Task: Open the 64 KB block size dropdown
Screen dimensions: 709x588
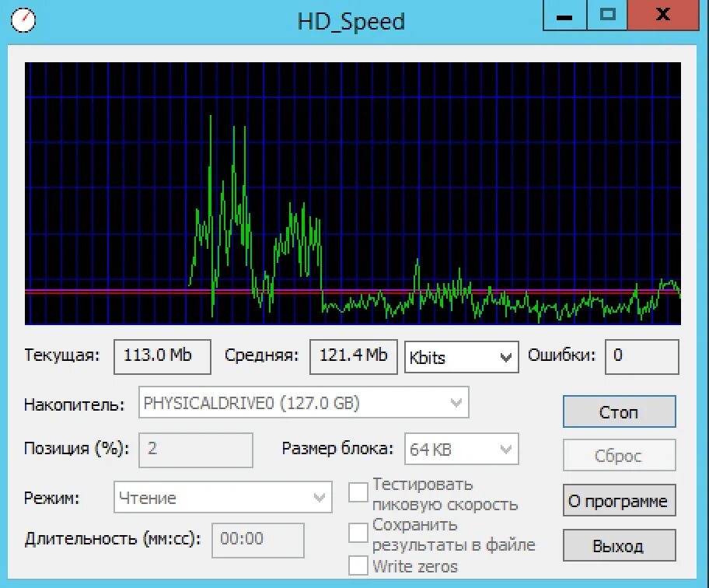Action: pyautogui.click(x=461, y=449)
